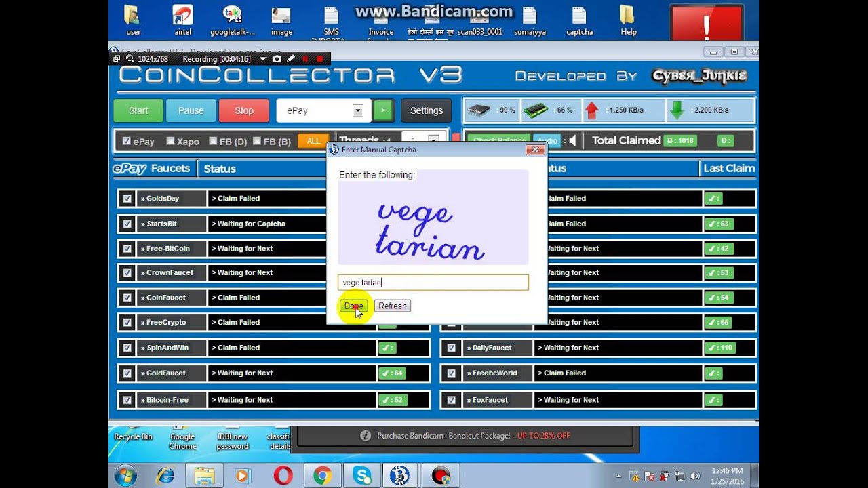Show hidden system tray icons arrow
Viewport: 868px width, 488px height.
618,476
